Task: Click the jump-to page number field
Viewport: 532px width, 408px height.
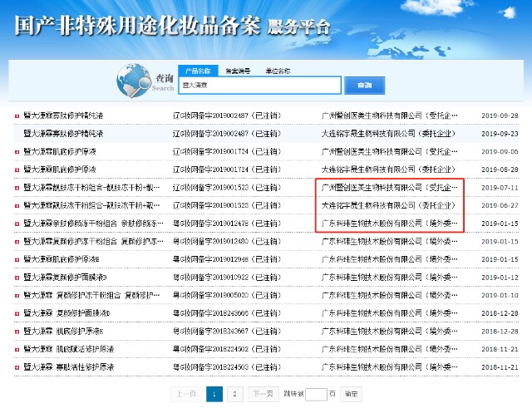Action: (316, 395)
